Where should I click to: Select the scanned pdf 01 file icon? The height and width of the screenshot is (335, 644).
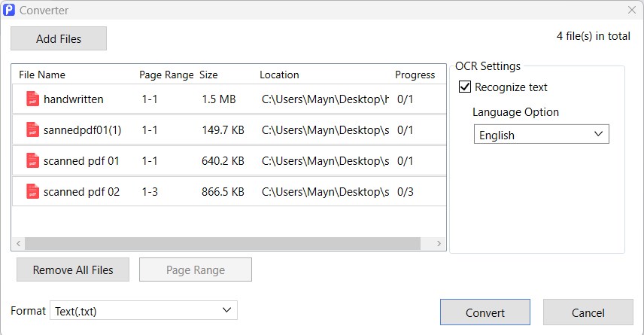(32, 160)
